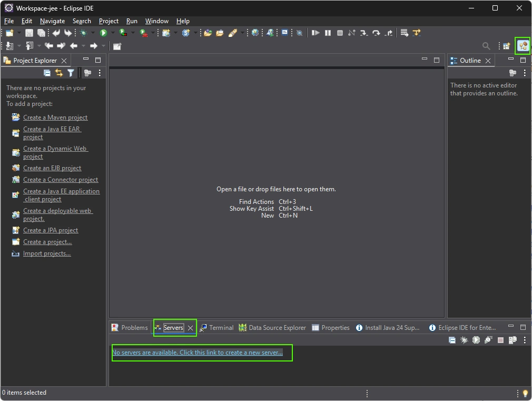
Task: Close the Servers tab
Action: click(190, 328)
